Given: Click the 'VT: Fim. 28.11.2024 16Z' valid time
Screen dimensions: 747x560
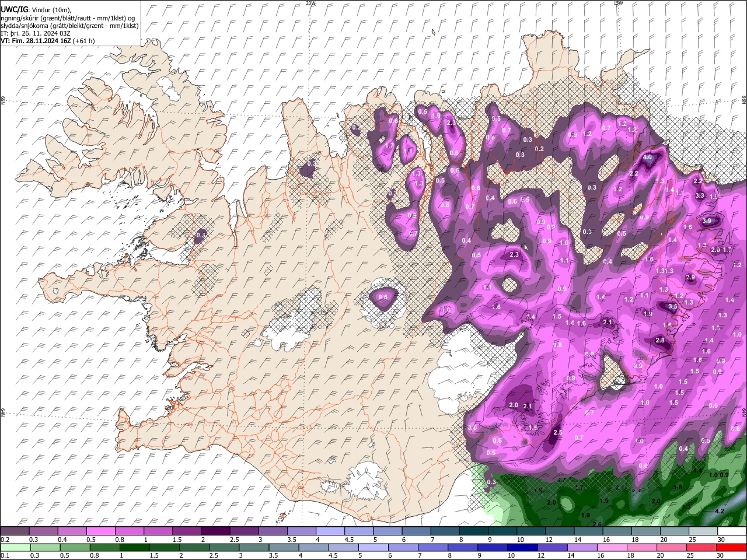Looking at the screenshot, I should pos(36,41).
